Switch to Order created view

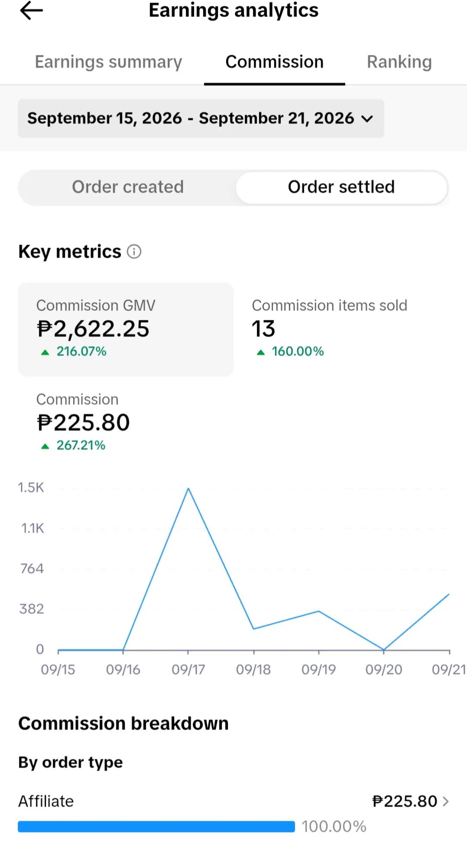[128, 187]
